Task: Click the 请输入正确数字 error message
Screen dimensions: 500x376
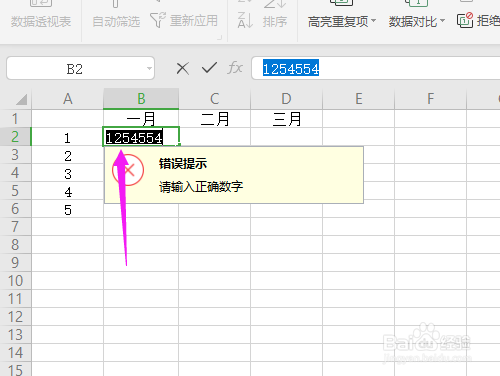Action: pos(201,186)
